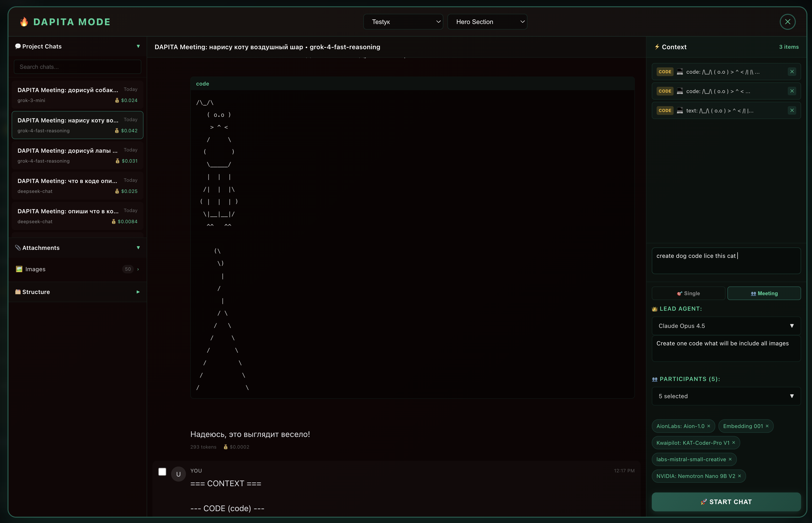Switch to Single chat mode
812x523 pixels.
(x=689, y=293)
